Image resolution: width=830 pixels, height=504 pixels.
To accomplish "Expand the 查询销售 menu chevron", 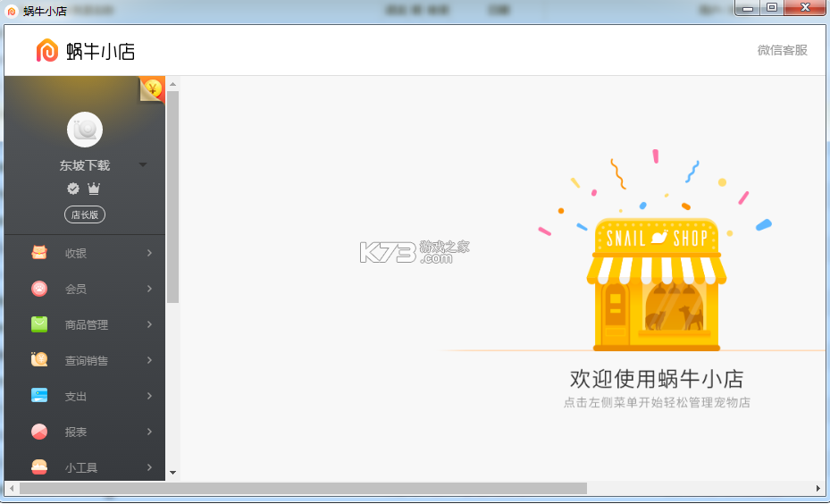I will click(150, 360).
